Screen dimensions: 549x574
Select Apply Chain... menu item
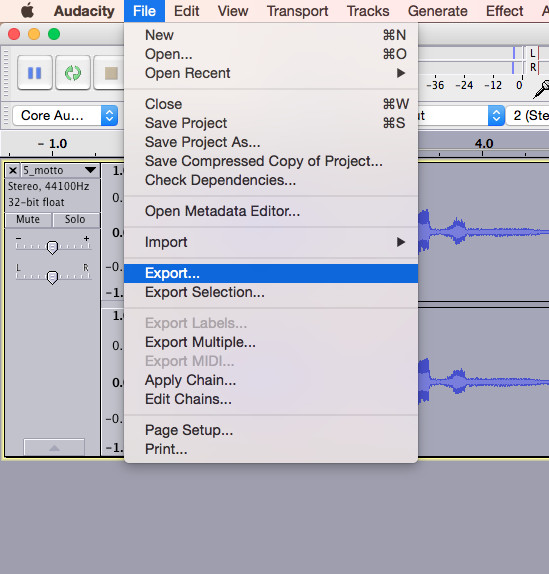coord(271,380)
